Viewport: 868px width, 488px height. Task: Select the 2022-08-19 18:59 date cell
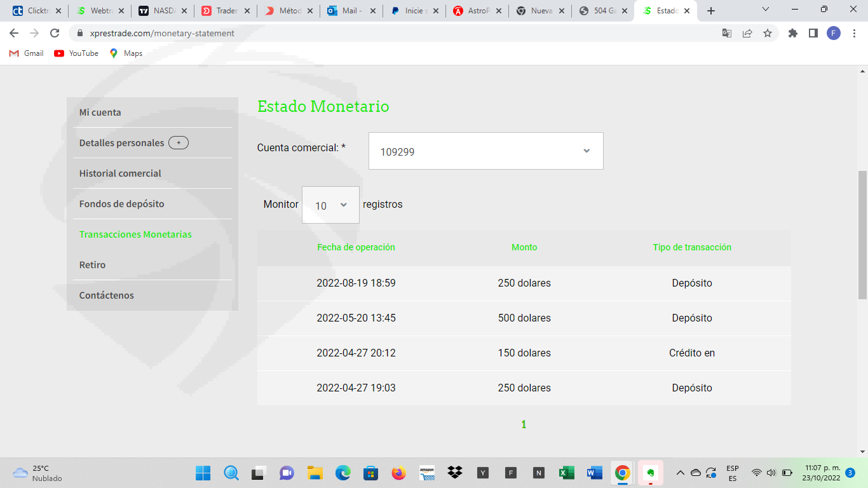(356, 283)
